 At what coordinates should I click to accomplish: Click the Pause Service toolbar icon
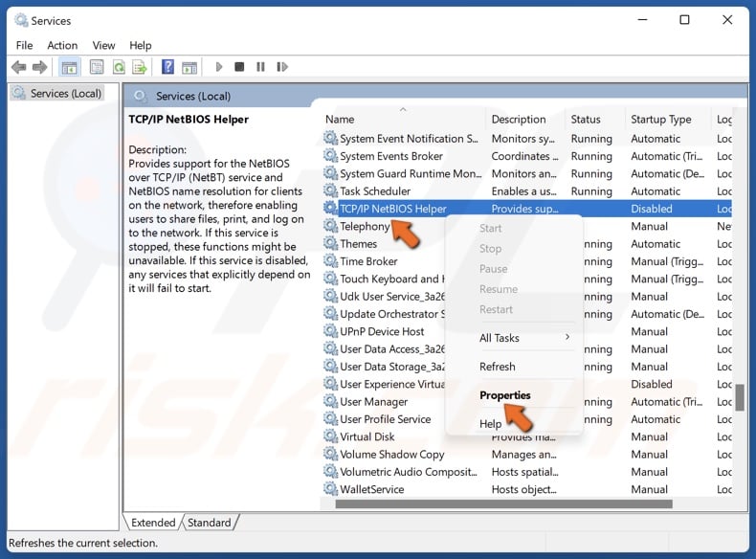260,67
